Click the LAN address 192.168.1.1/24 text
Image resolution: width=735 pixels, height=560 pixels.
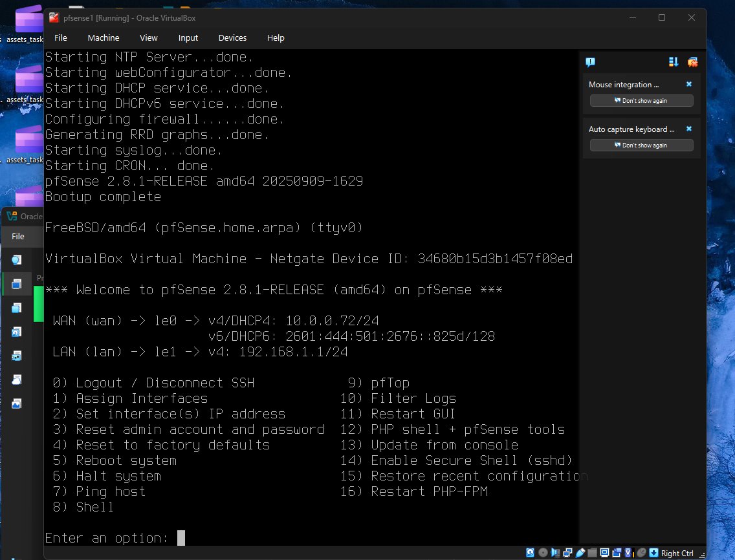pos(294,352)
